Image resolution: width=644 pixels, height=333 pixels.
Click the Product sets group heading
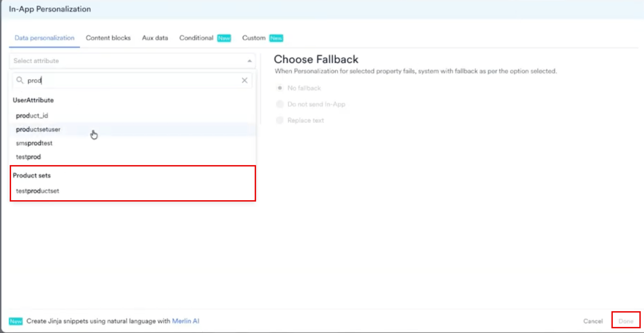pos(32,175)
